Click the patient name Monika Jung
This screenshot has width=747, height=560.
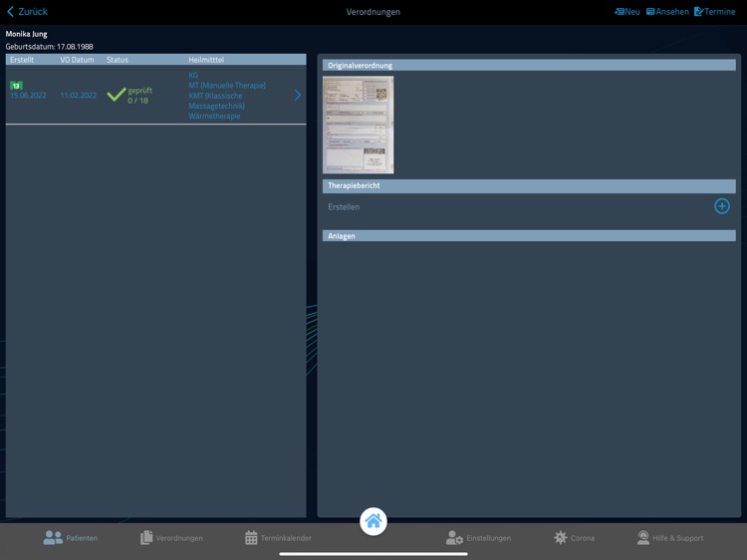pyautogui.click(x=26, y=34)
